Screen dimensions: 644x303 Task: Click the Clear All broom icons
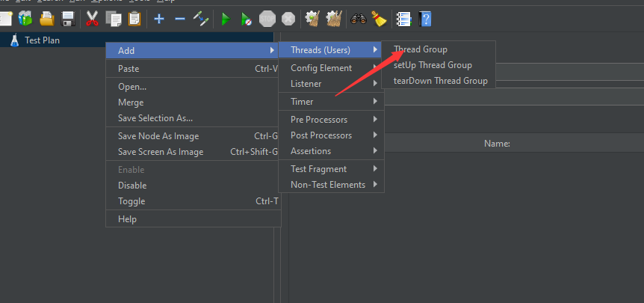pos(333,19)
